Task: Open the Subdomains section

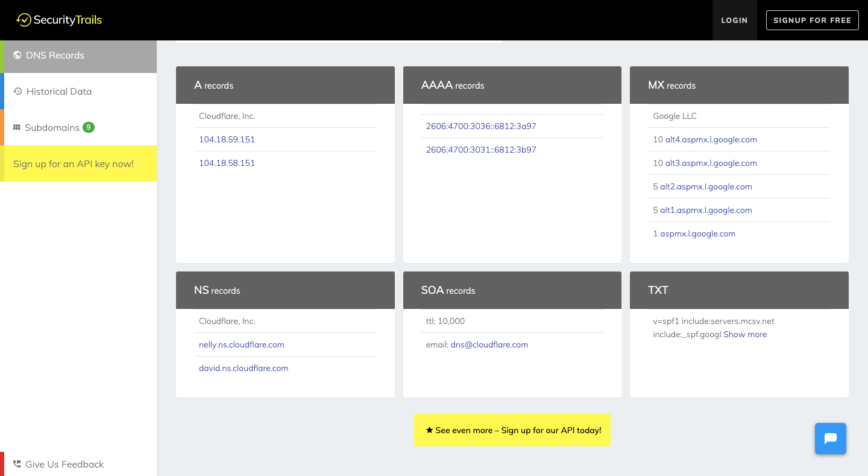Action: (78, 127)
